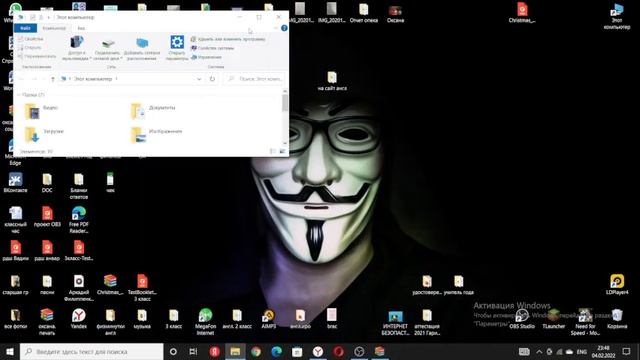Select на сайт англ desktop folder

tap(332, 80)
